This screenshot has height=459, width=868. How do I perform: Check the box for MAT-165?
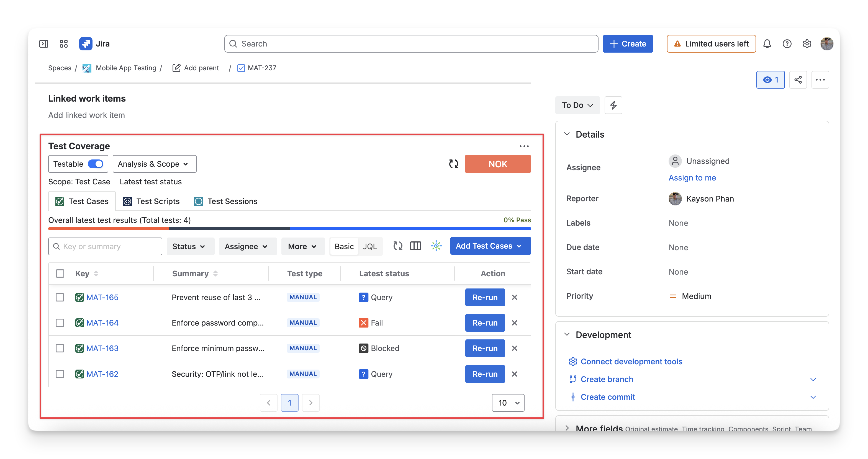tap(60, 297)
